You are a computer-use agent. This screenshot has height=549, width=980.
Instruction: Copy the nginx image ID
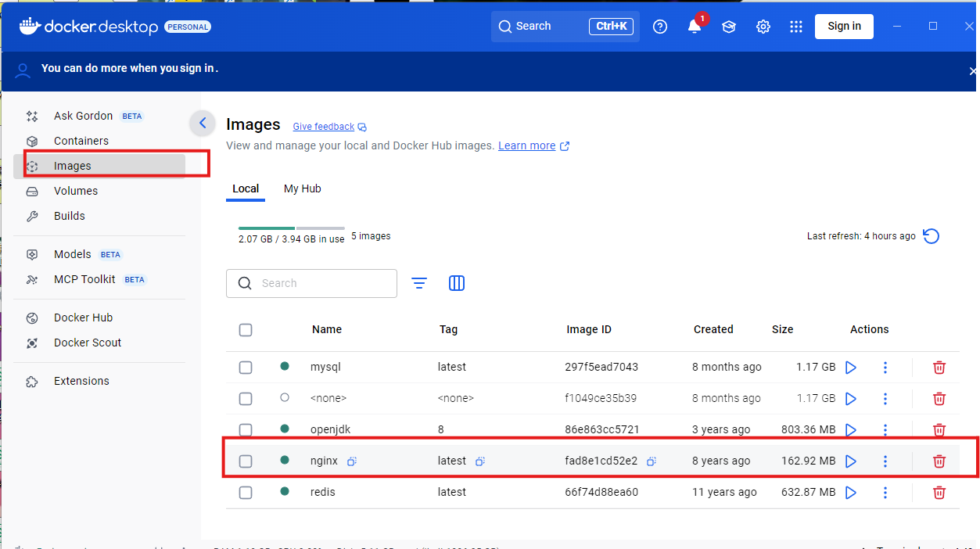pos(652,461)
